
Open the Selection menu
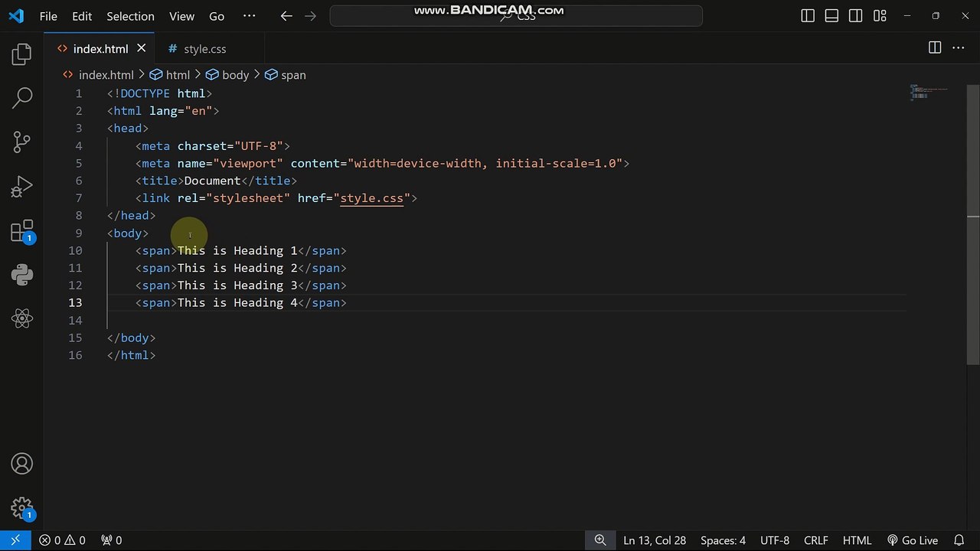click(x=130, y=16)
